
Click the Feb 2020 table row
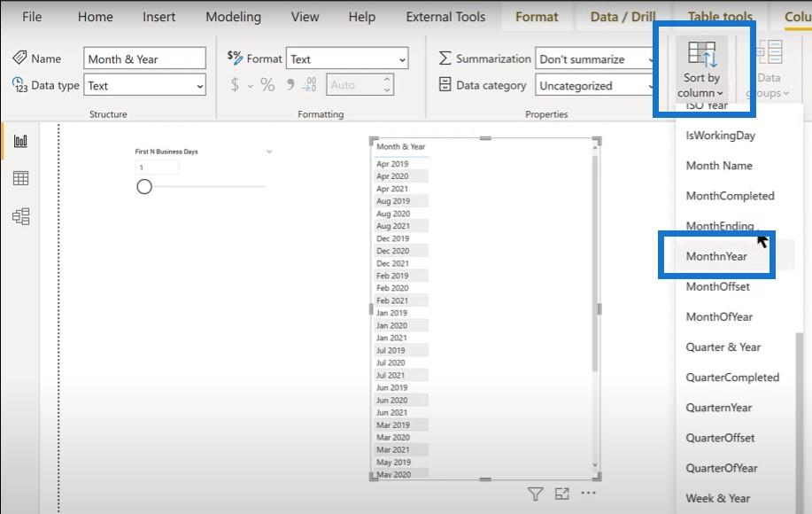coord(401,288)
